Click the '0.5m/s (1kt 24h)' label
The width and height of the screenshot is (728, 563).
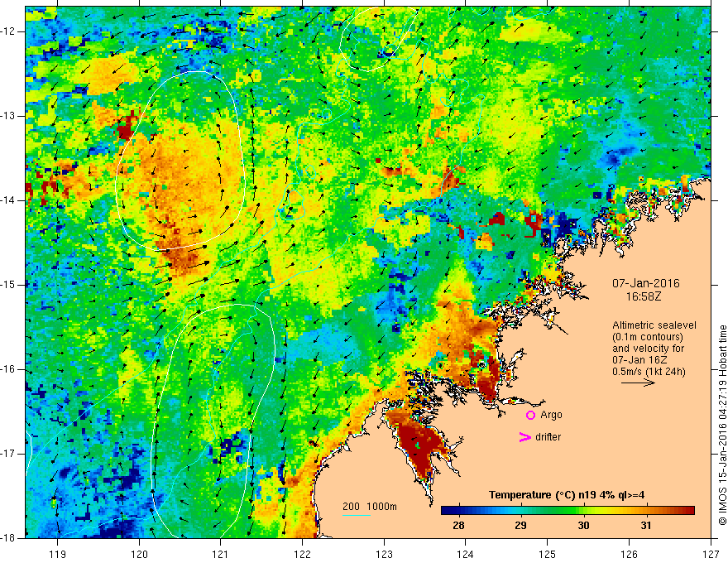coord(649,371)
